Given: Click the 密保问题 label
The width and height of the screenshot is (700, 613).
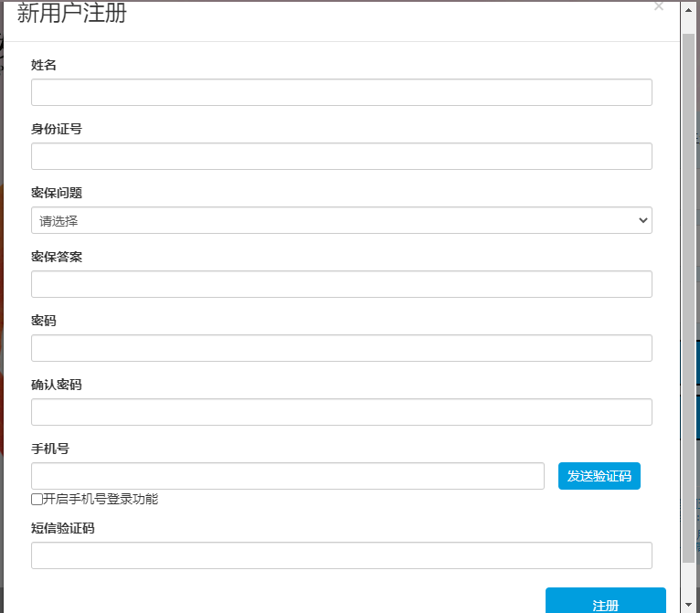Looking at the screenshot, I should (57, 194).
